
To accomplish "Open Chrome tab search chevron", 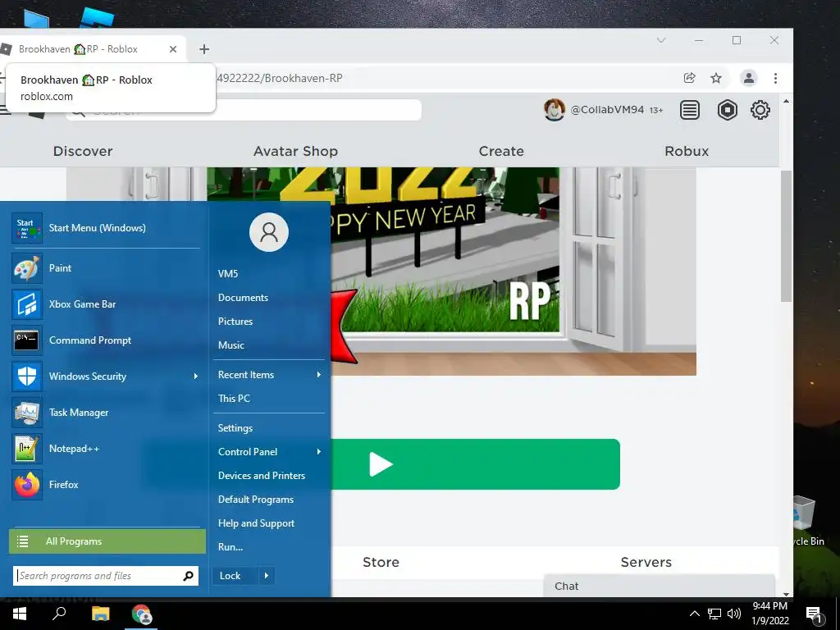I will click(661, 40).
